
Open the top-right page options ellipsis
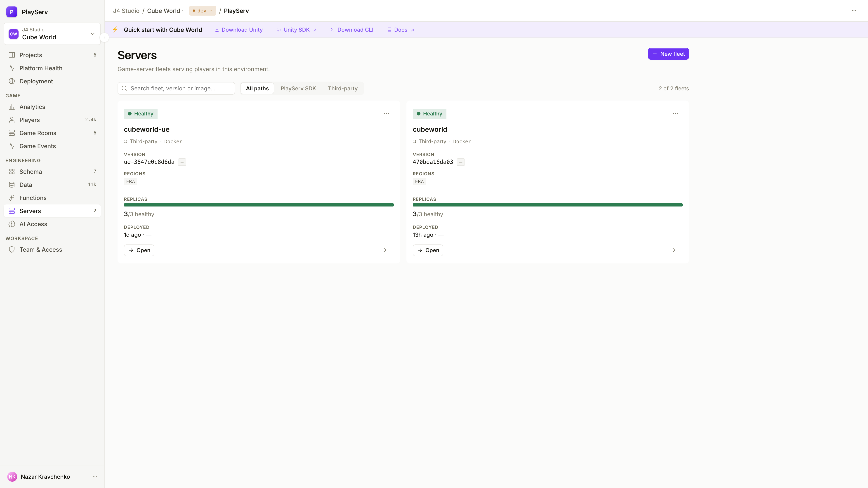tap(854, 11)
